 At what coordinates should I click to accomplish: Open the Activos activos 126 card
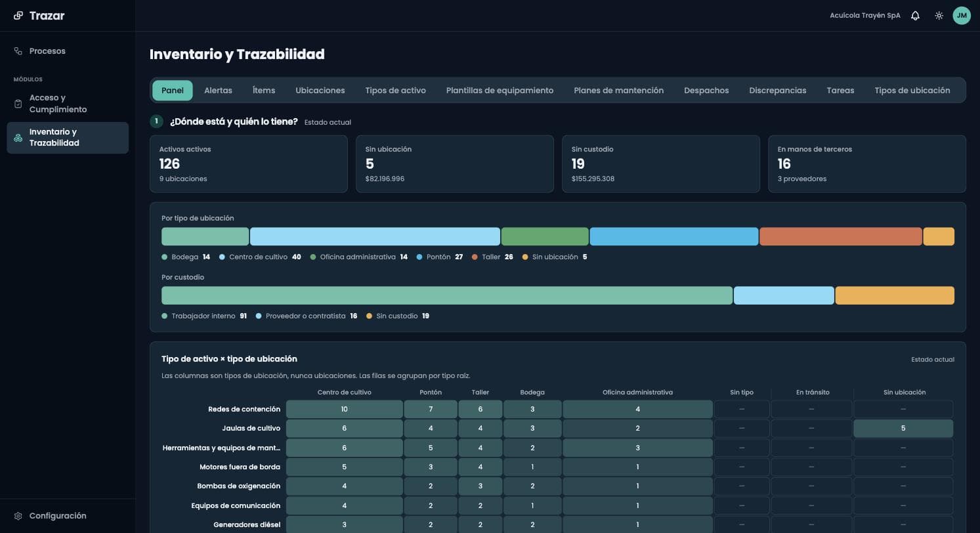249,164
